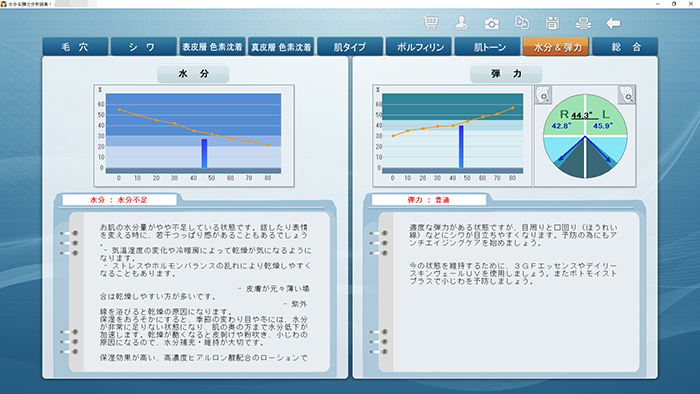
Task: Go back with the left arrow icon
Action: (x=613, y=23)
